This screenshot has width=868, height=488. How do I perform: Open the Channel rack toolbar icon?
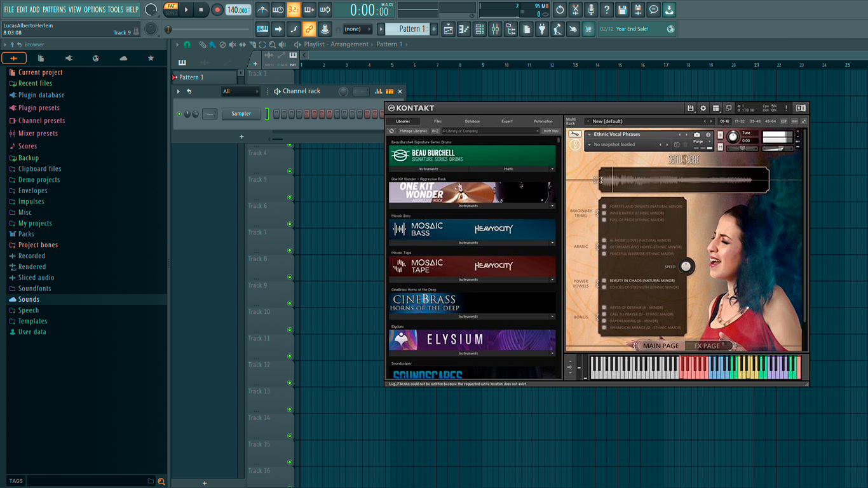[x=480, y=29]
